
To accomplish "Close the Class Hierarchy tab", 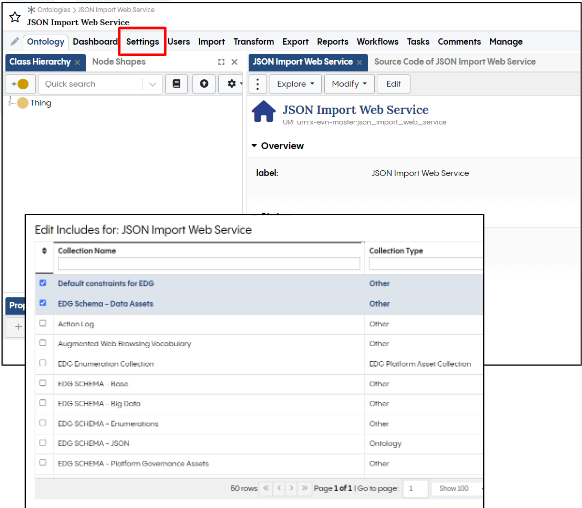I will point(77,62).
